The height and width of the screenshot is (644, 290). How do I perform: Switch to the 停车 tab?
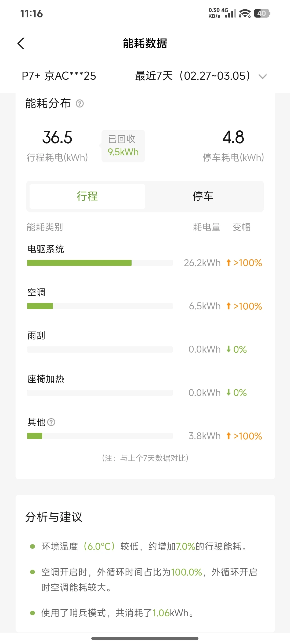(x=203, y=196)
